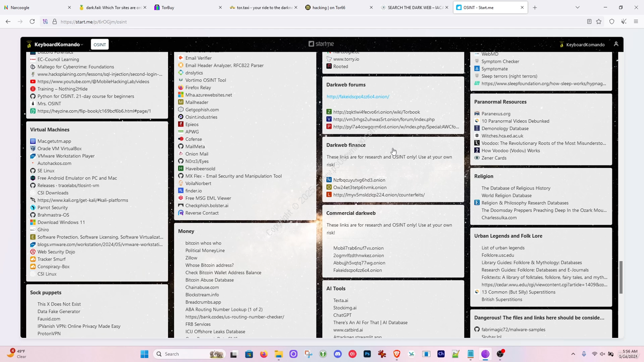Click the Windows taskbar Search box

tap(189, 354)
